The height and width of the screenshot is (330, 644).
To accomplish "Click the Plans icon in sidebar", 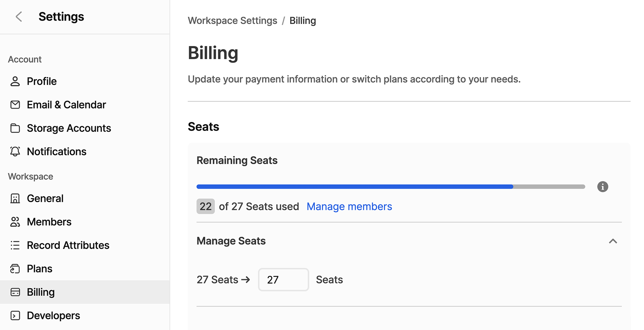I will click(15, 269).
